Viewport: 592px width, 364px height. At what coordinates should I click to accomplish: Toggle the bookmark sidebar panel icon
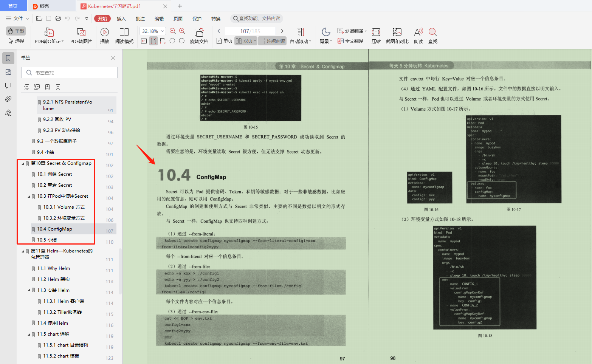point(8,58)
